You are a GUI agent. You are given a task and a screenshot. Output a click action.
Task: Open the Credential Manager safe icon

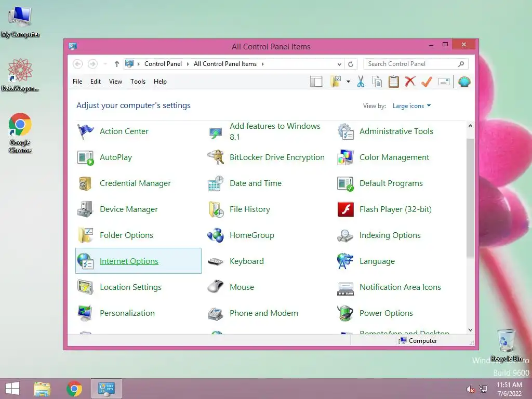tap(85, 183)
